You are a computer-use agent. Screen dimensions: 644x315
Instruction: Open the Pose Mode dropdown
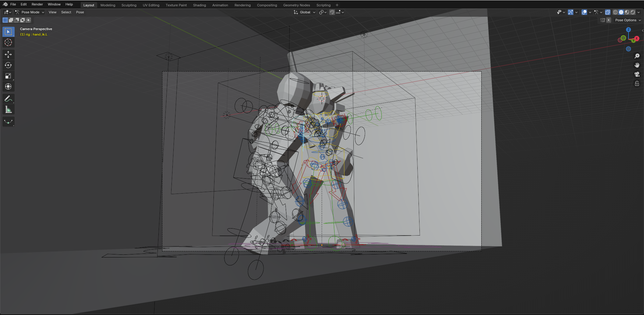pos(30,12)
